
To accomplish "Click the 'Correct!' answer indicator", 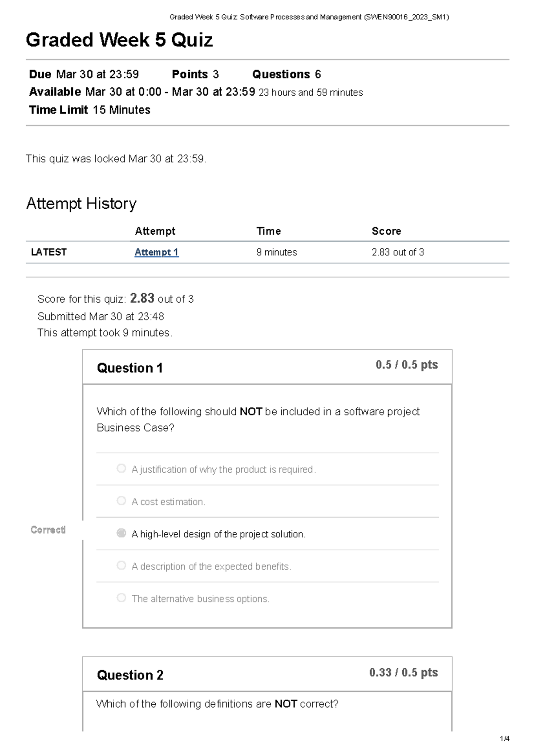I will coord(48,530).
